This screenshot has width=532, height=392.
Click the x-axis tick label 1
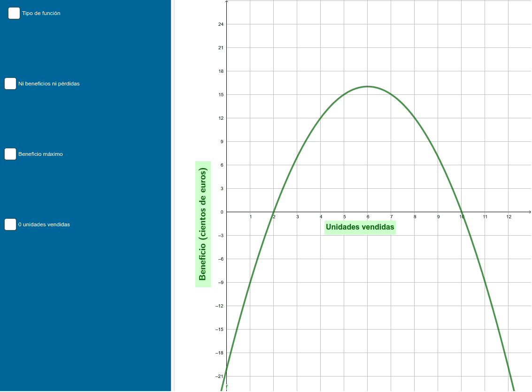click(251, 217)
